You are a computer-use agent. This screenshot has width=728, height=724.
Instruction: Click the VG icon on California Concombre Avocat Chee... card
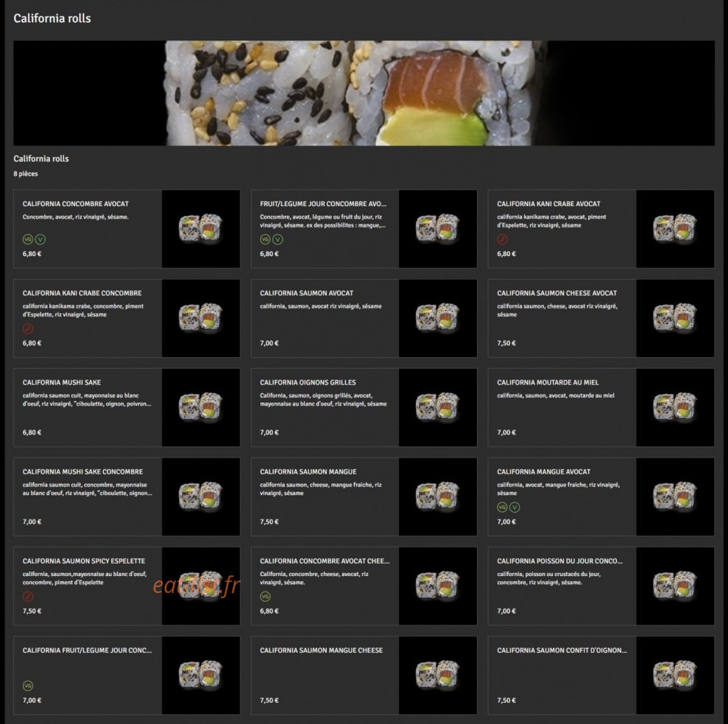(265, 597)
